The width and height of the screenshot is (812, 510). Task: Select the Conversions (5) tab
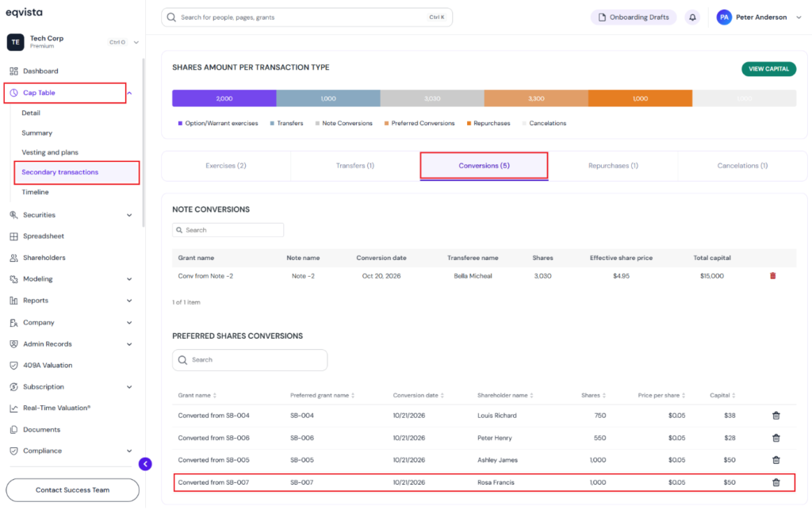tap(484, 166)
